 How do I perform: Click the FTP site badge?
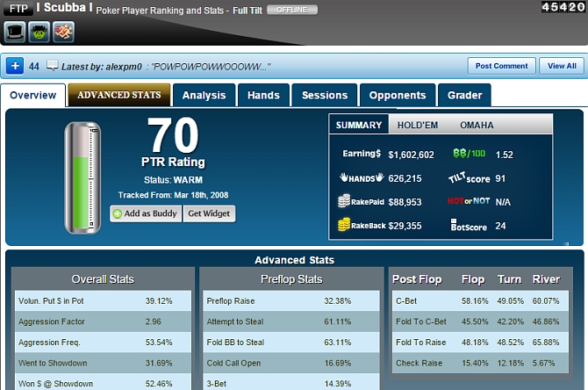(18, 8)
